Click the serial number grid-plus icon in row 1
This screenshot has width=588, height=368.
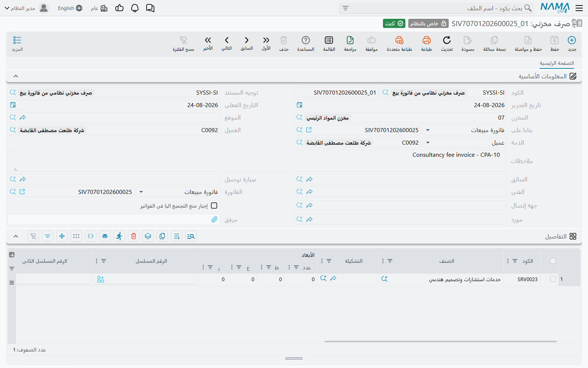click(x=101, y=280)
